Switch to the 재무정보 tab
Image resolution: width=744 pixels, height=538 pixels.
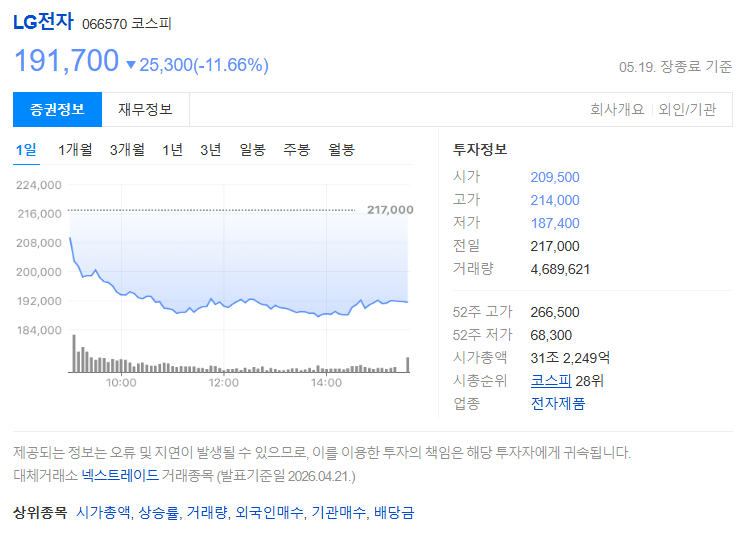[145, 110]
